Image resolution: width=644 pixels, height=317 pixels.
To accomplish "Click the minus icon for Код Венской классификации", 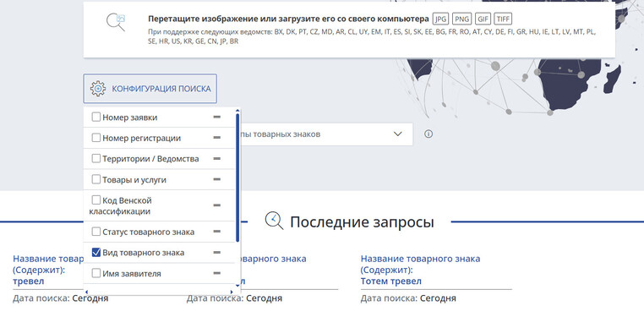I will 217,205.
